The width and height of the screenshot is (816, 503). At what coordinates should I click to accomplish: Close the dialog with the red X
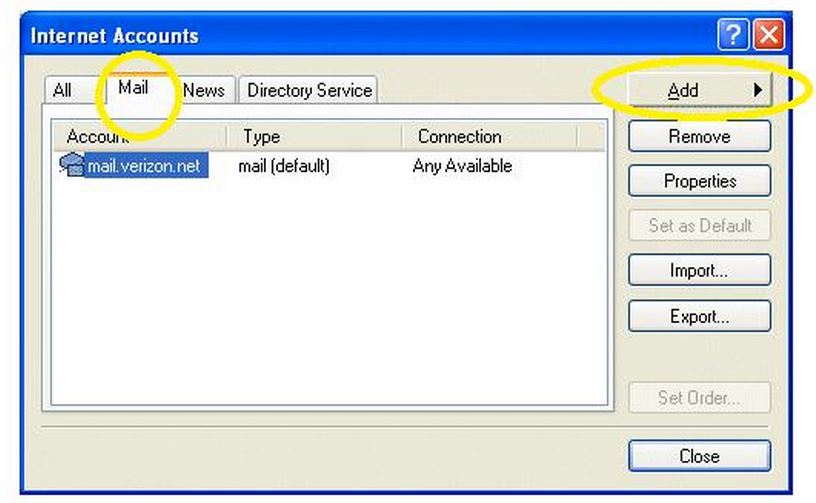click(x=768, y=36)
